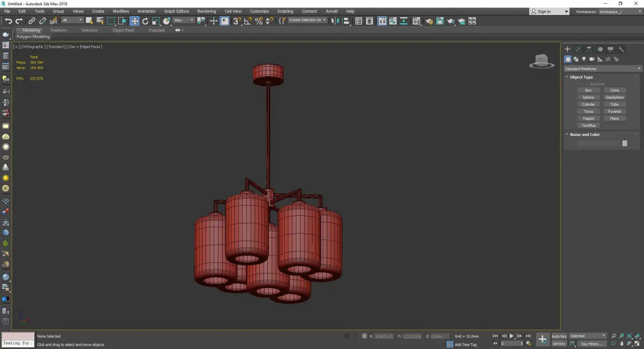Click the Torus primitive button

(588, 111)
